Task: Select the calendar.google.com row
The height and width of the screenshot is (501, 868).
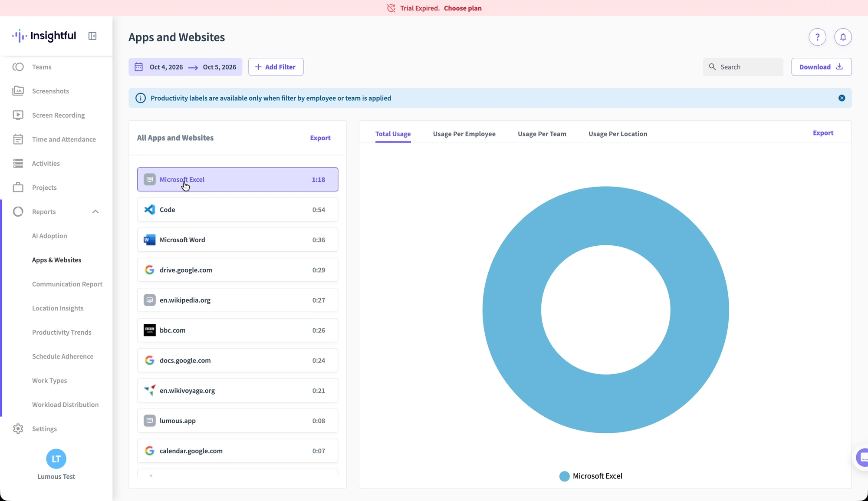Action: coord(237,451)
